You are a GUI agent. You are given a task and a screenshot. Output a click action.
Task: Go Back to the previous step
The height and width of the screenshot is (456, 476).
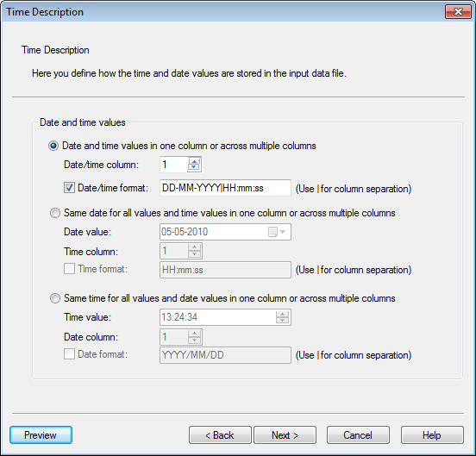[x=220, y=435]
